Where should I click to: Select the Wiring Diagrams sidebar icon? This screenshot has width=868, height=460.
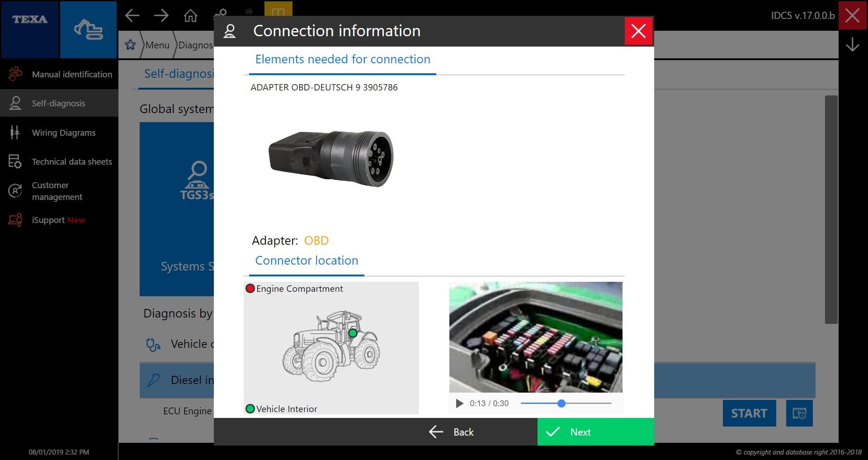(x=15, y=133)
